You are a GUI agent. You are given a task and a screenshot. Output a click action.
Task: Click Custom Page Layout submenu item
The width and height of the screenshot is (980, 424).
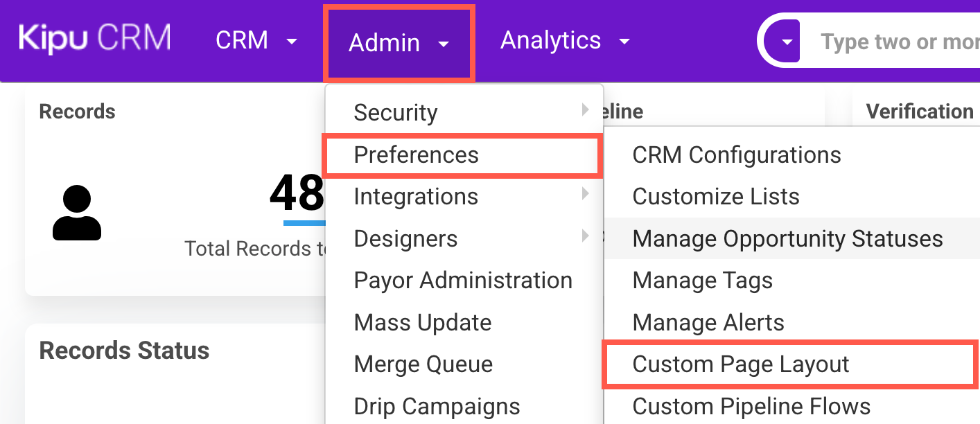coord(741,364)
